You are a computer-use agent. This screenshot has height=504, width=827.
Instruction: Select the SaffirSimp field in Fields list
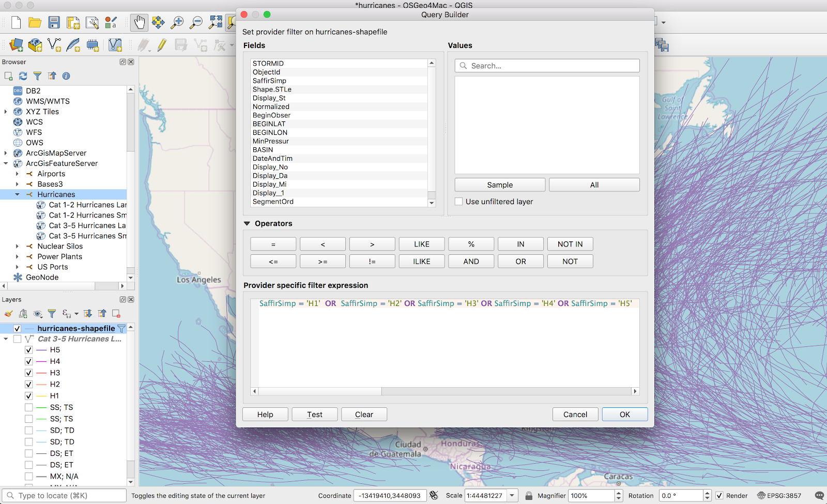click(x=269, y=81)
